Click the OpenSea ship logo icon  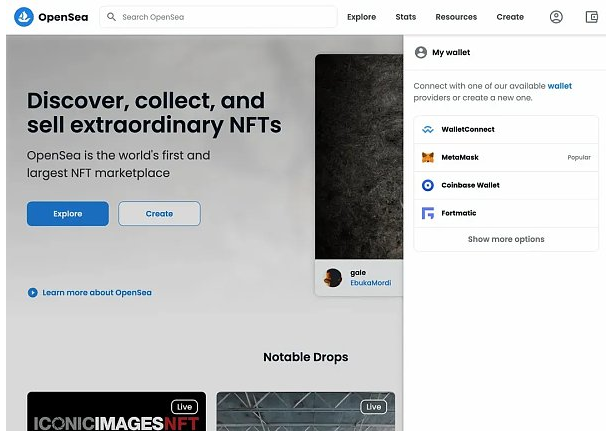point(24,17)
